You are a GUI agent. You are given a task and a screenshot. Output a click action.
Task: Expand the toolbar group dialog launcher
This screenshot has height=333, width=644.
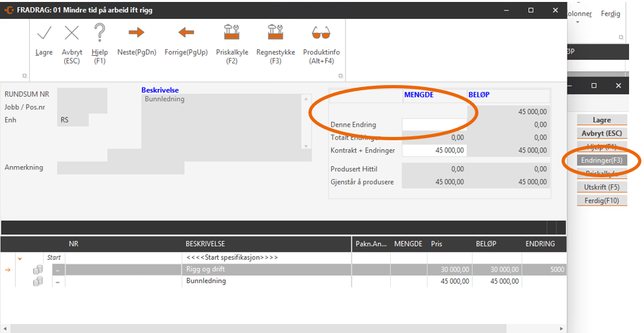click(25, 76)
